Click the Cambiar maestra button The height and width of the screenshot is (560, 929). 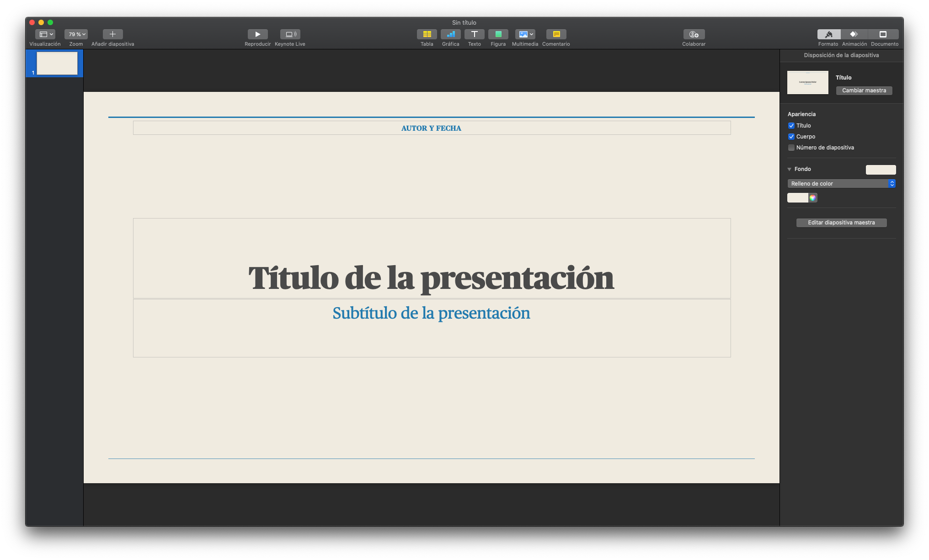864,91
